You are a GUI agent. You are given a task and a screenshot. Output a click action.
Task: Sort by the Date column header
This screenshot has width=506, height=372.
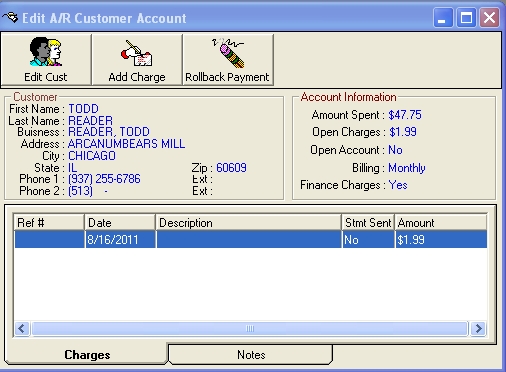pyautogui.click(x=120, y=222)
